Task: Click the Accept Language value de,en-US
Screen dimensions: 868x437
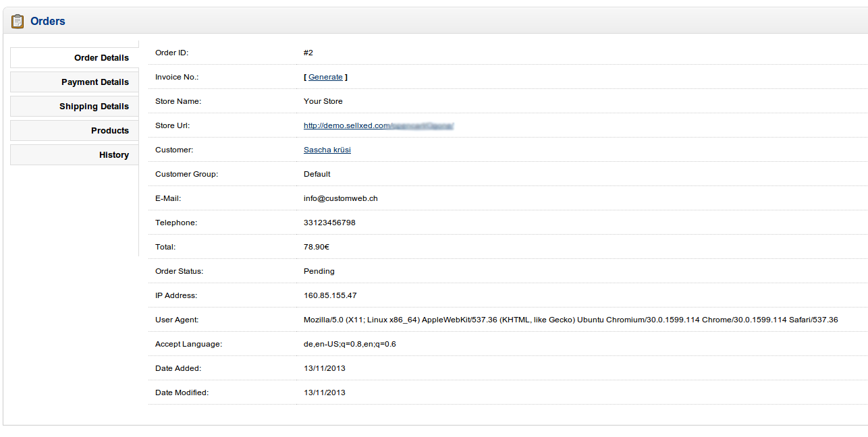Action: (x=350, y=344)
